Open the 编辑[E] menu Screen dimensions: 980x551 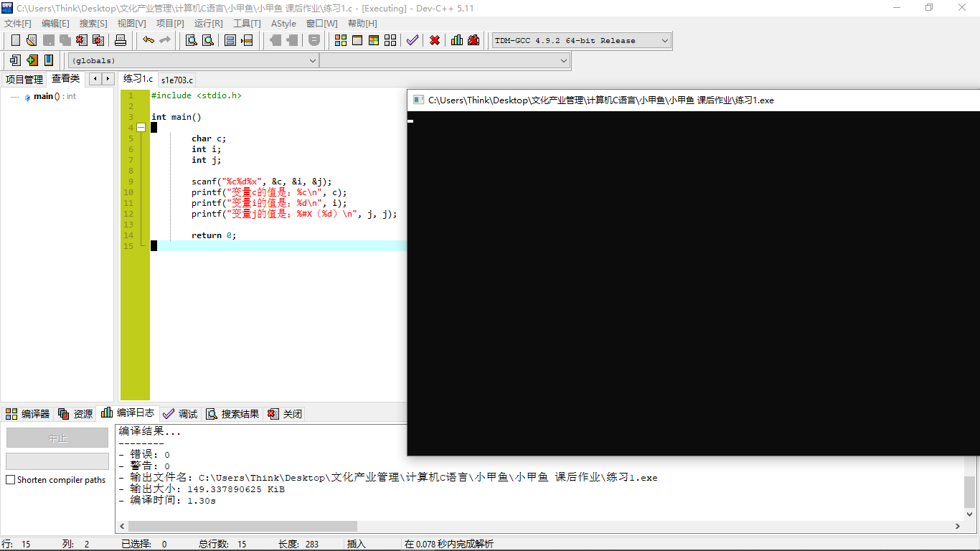click(55, 24)
